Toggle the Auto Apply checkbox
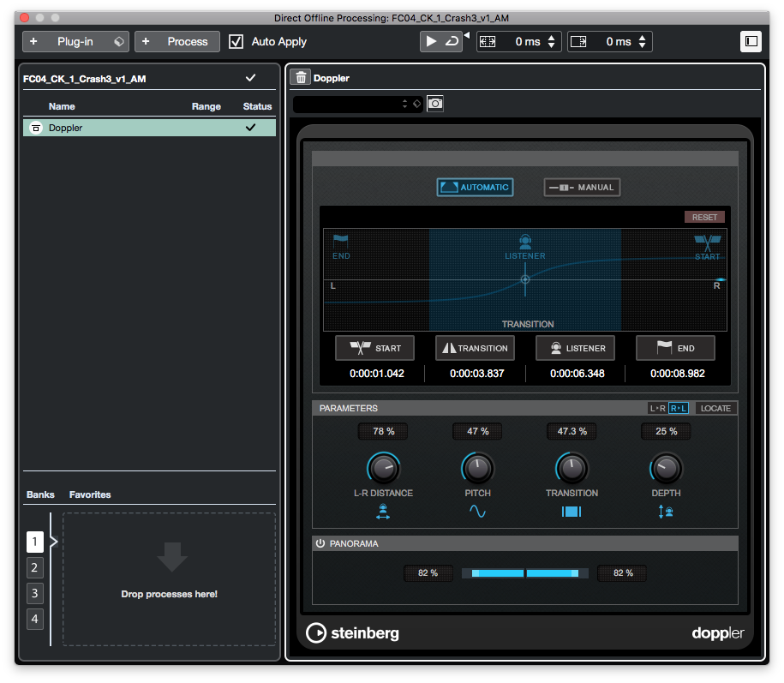Image resolution: width=784 pixels, height=683 pixels. 236,41
